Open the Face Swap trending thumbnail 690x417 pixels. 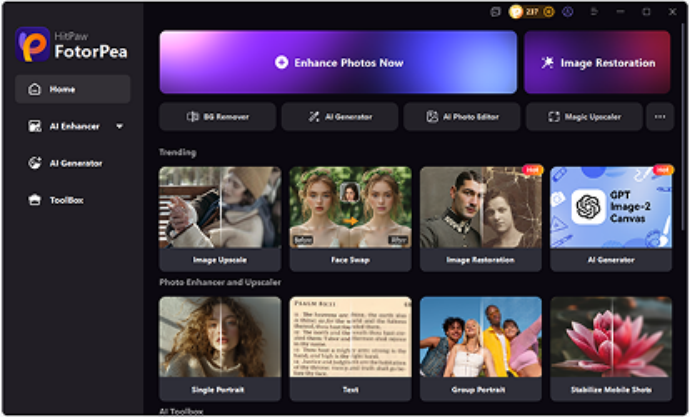[x=350, y=219]
